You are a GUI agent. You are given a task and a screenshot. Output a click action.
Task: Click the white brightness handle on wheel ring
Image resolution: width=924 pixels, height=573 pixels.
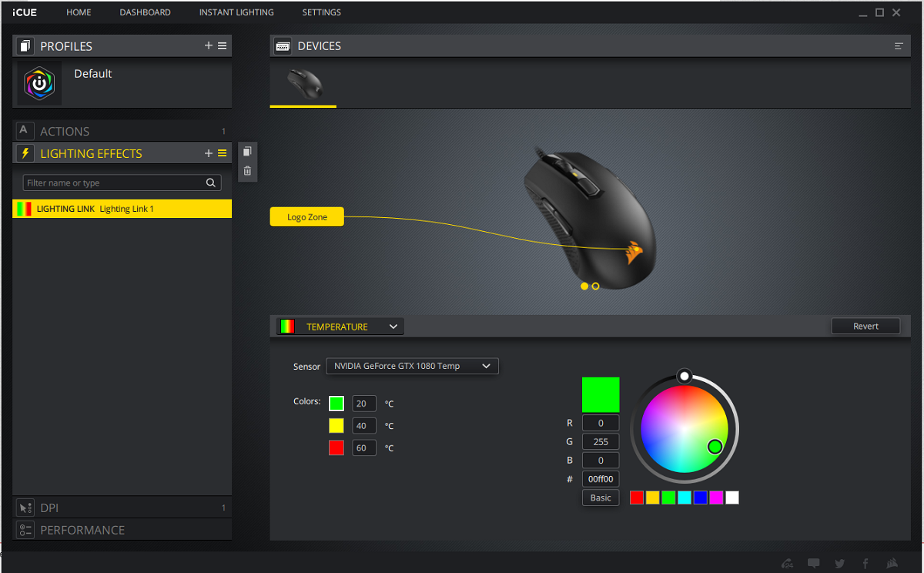tap(684, 376)
